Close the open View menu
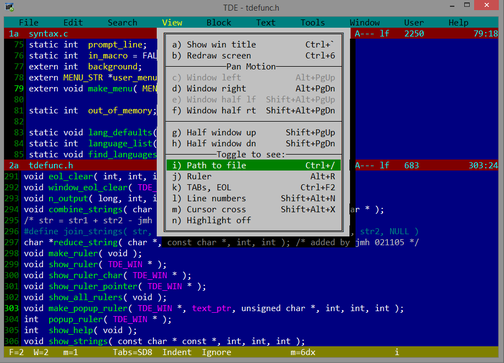 coord(172,23)
